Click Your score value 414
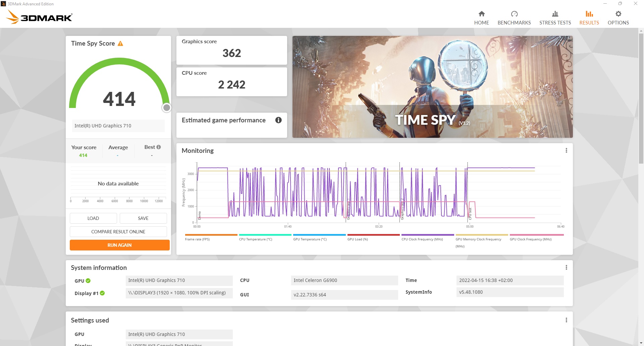Screen dimensions: 644x346 click(x=83, y=155)
